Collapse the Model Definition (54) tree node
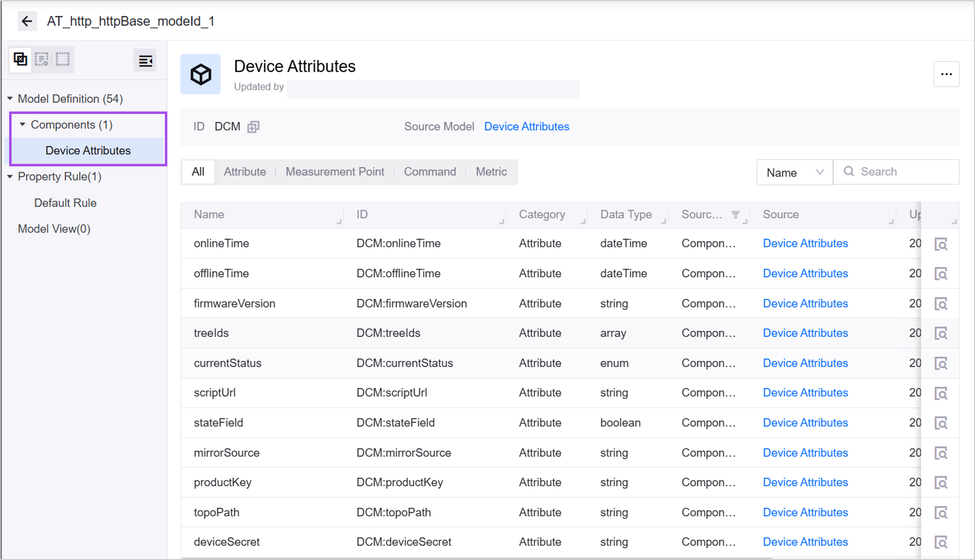Image resolution: width=975 pixels, height=560 pixels. tap(10, 99)
